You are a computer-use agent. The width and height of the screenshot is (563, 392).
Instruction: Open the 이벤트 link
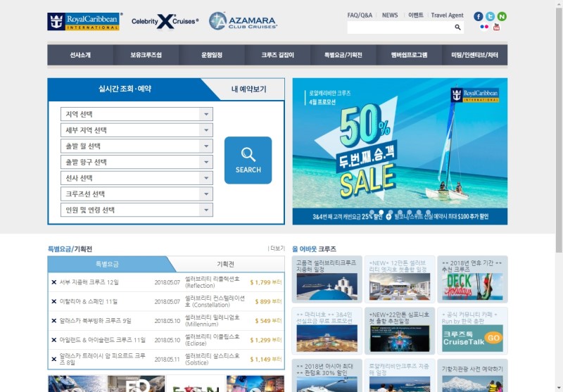[x=416, y=15]
